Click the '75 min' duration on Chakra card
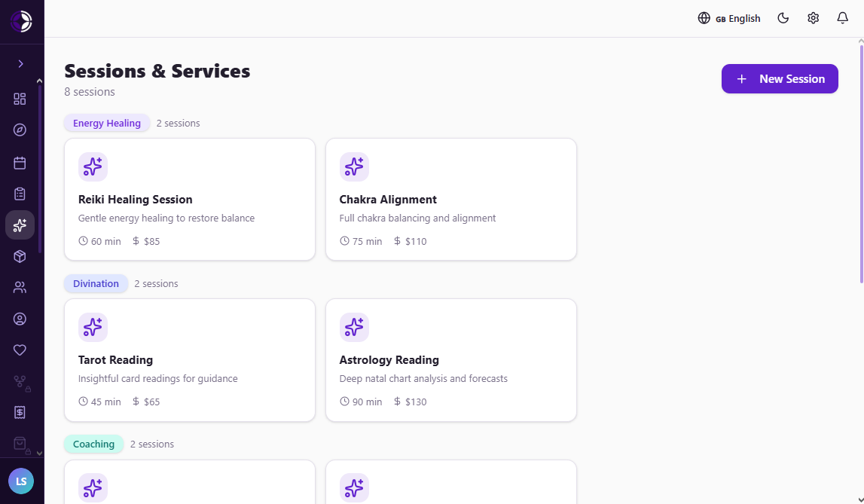This screenshot has width=864, height=504. (x=361, y=241)
